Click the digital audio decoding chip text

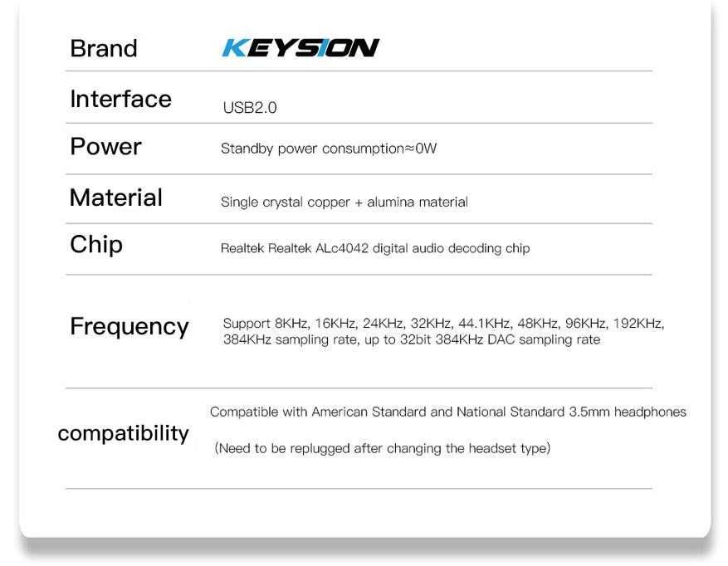pyautogui.click(x=452, y=248)
